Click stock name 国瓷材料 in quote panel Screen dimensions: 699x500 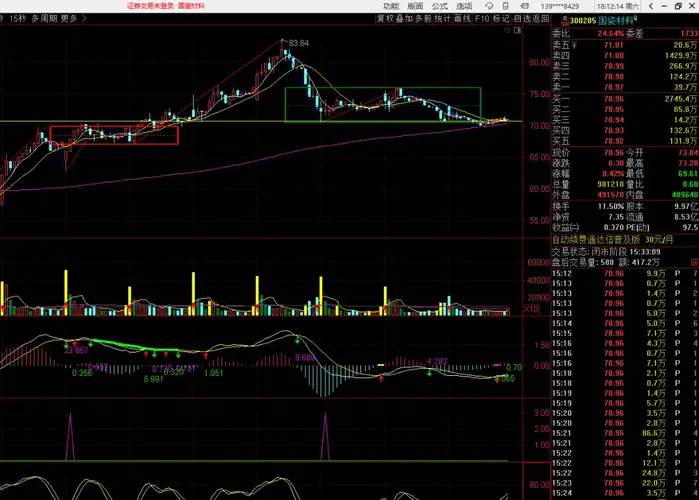(x=616, y=20)
